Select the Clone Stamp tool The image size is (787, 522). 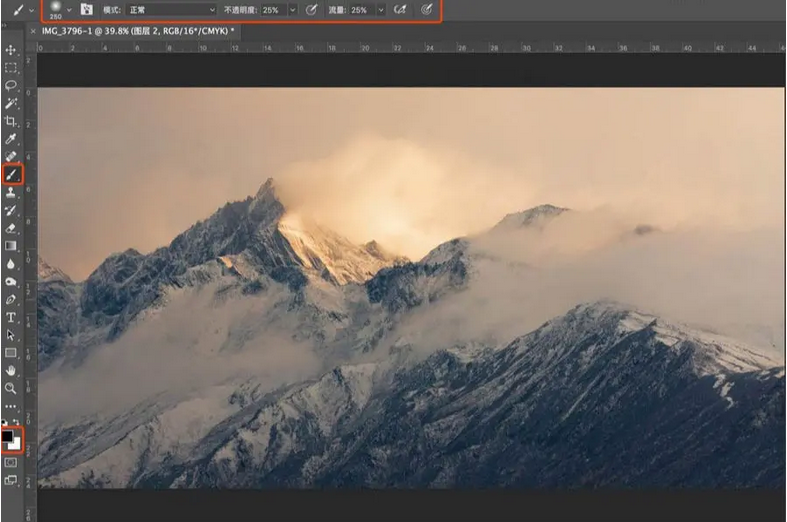[x=11, y=193]
